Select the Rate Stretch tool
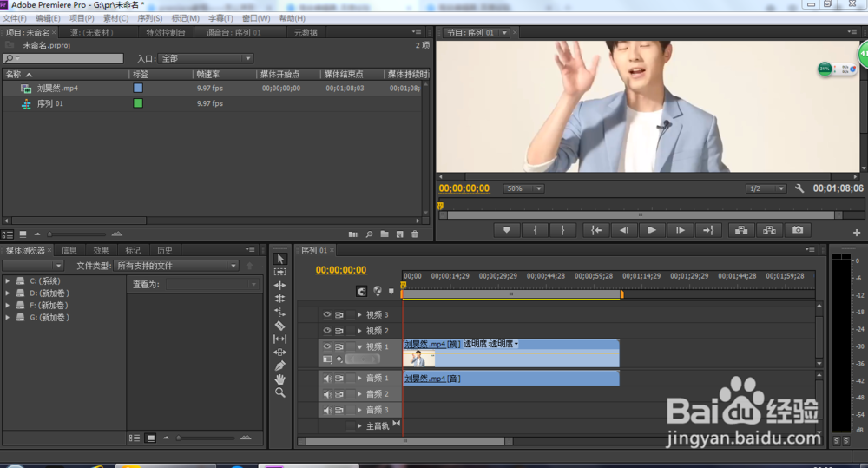The height and width of the screenshot is (468, 868). (x=280, y=312)
